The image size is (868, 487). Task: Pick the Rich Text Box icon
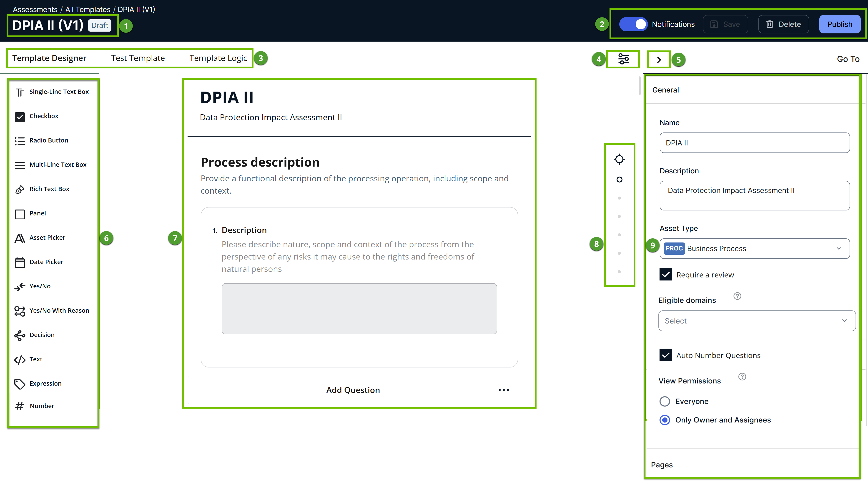[x=20, y=190]
